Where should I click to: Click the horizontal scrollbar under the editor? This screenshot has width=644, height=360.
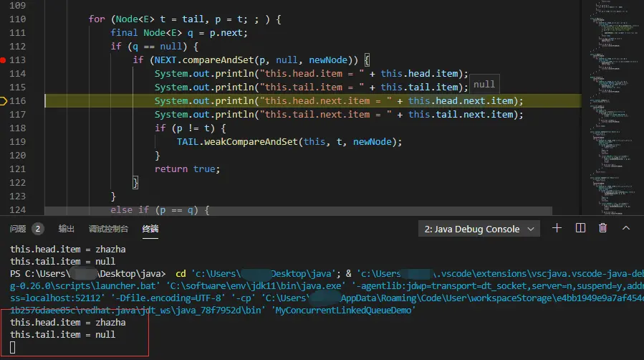[298, 211]
